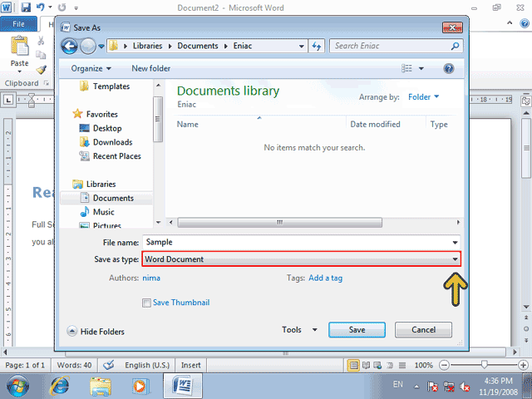Enable the Save Thumbnail checkbox
Viewport: 532px width, 399px height.
coord(146,303)
